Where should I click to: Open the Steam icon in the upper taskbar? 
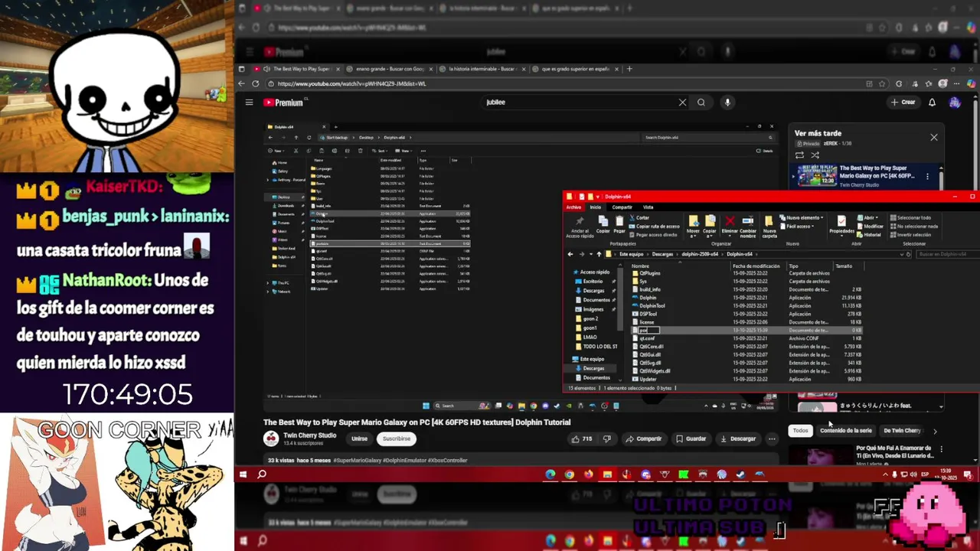740,474
